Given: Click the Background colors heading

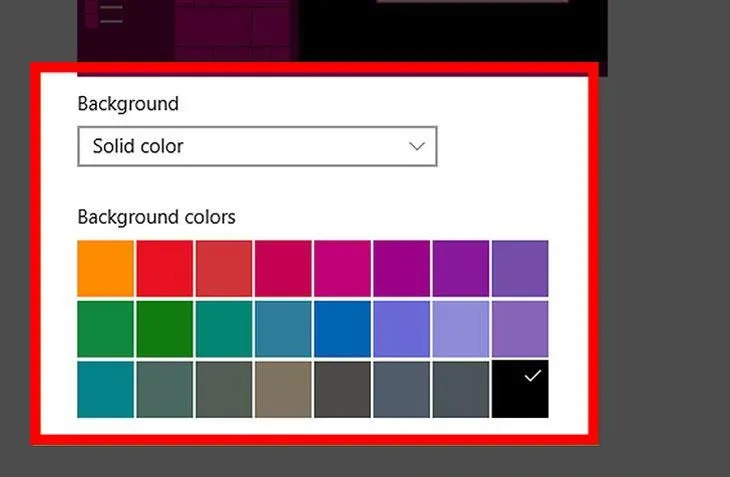Looking at the screenshot, I should [x=157, y=216].
